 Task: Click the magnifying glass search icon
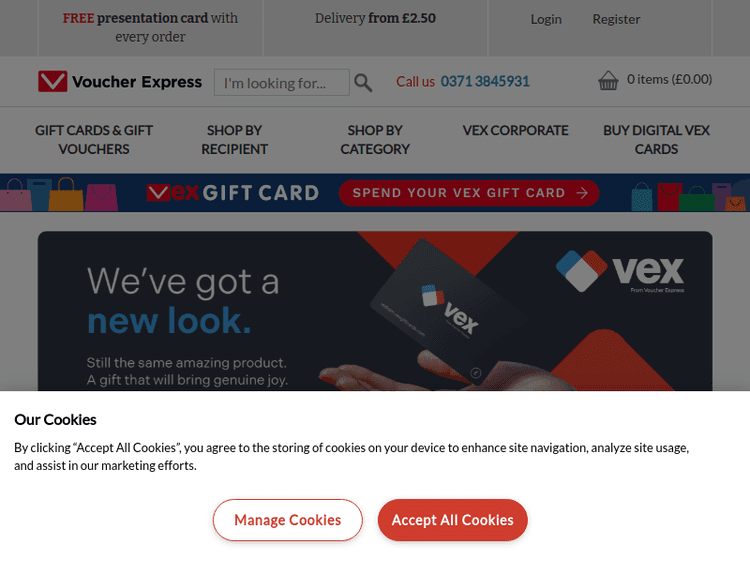[x=363, y=83]
